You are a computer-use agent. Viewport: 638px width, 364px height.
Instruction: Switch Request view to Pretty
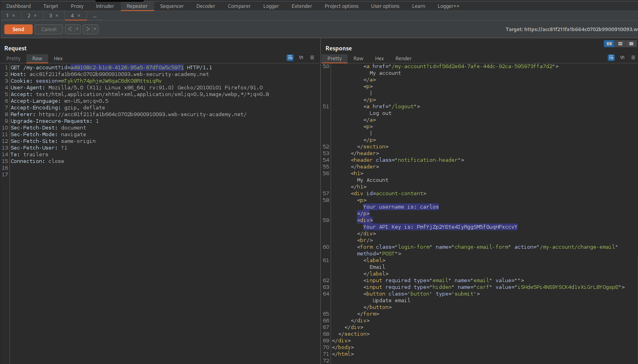(13, 58)
